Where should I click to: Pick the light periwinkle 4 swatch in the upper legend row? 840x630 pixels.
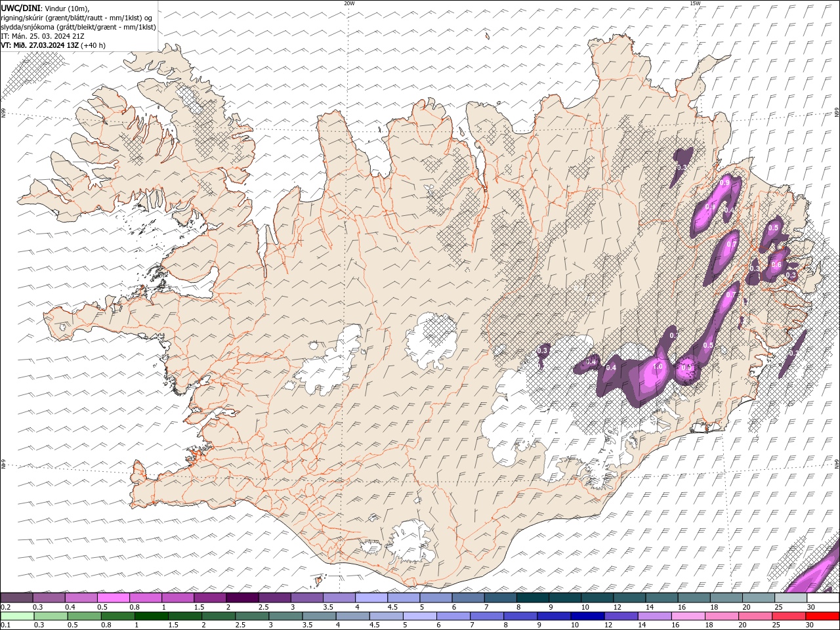pos(370,598)
